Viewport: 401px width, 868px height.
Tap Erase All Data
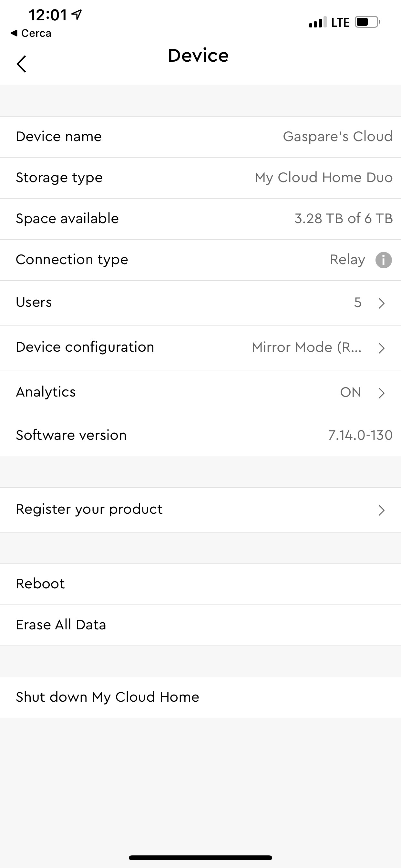pos(200,625)
